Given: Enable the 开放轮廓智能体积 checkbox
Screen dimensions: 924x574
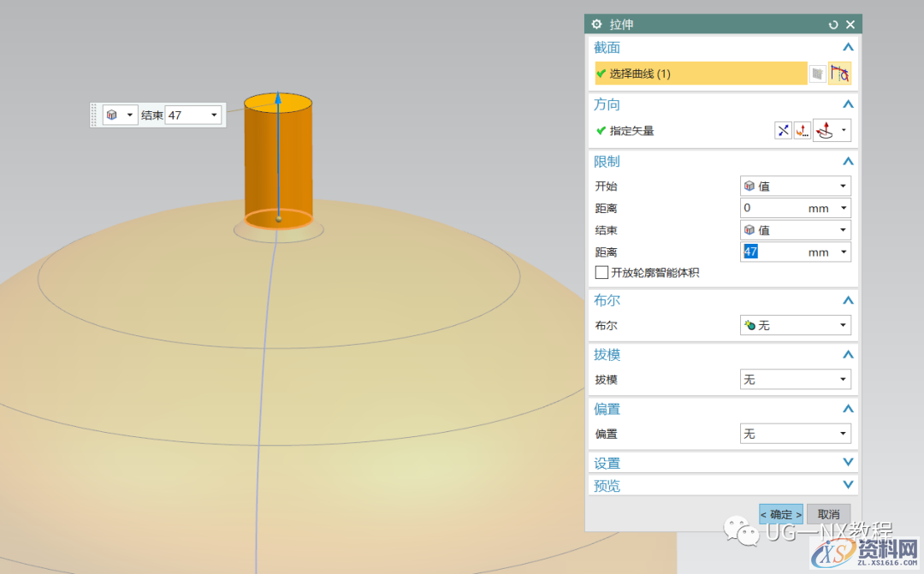Looking at the screenshot, I should pyautogui.click(x=600, y=272).
